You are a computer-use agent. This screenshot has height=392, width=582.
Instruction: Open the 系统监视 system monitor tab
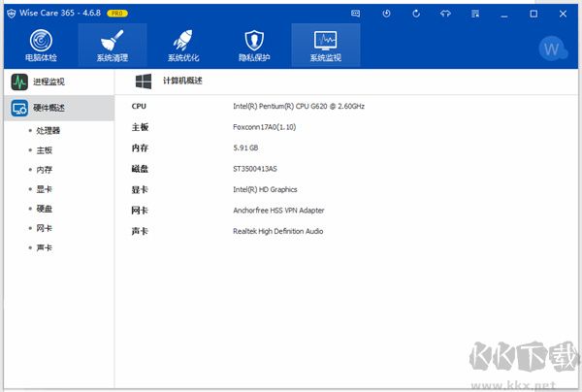326,46
